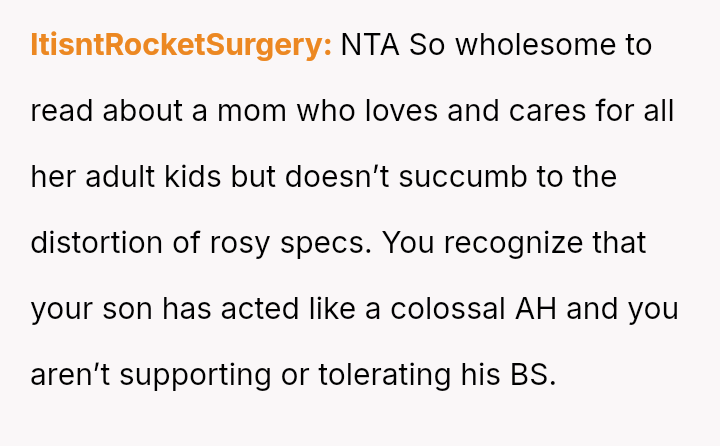Image resolution: width=720 pixels, height=446 pixels.
Task: Open the ItisntRocketSurgery user profile link
Action: pos(180,46)
